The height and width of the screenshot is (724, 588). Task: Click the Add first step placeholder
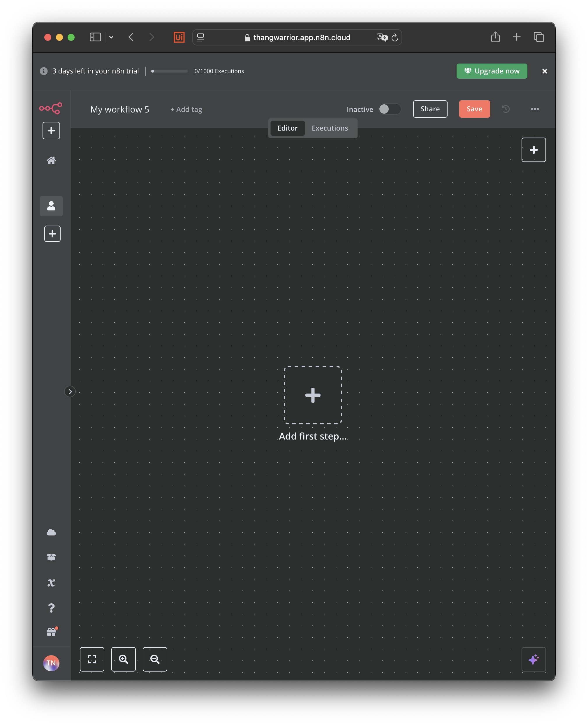(x=313, y=395)
